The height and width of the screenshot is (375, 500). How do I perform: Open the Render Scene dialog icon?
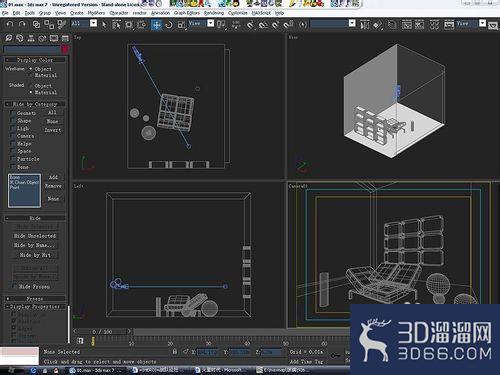tap(449, 24)
